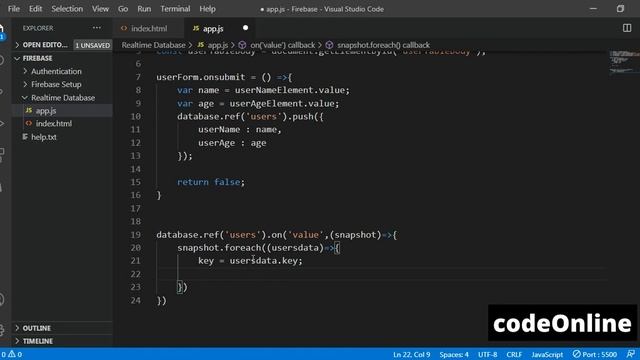Open the Terminal menu
Viewport: 640px width, 360px height.
click(175, 9)
